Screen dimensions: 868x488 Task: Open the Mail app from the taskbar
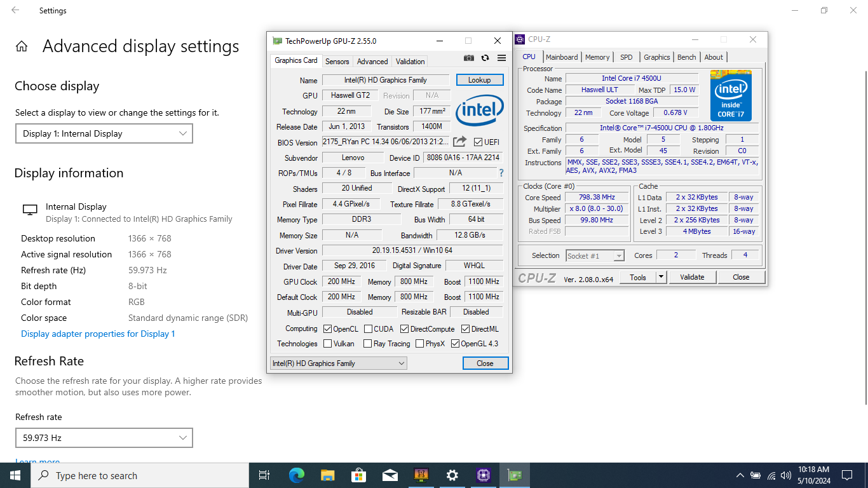[x=390, y=475]
